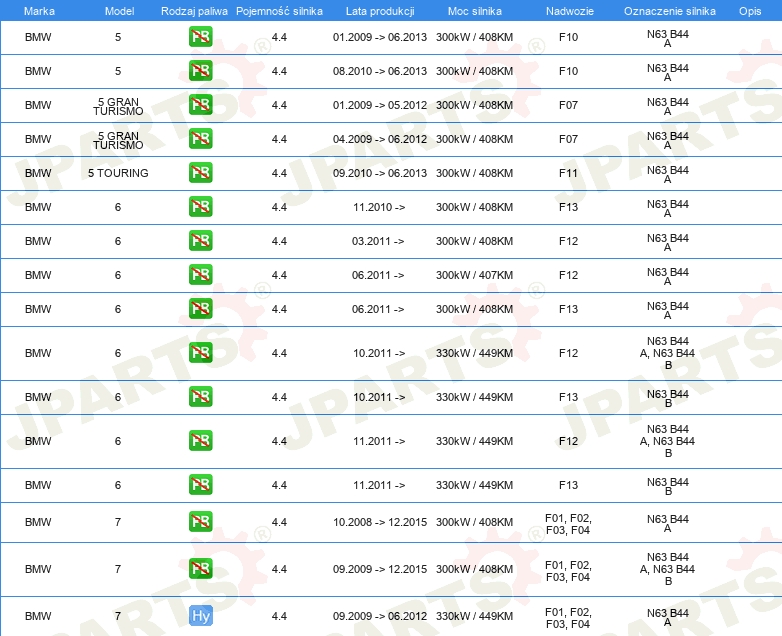
Task: Select date '09.2010 -> 06.2013'
Action: [x=380, y=173]
